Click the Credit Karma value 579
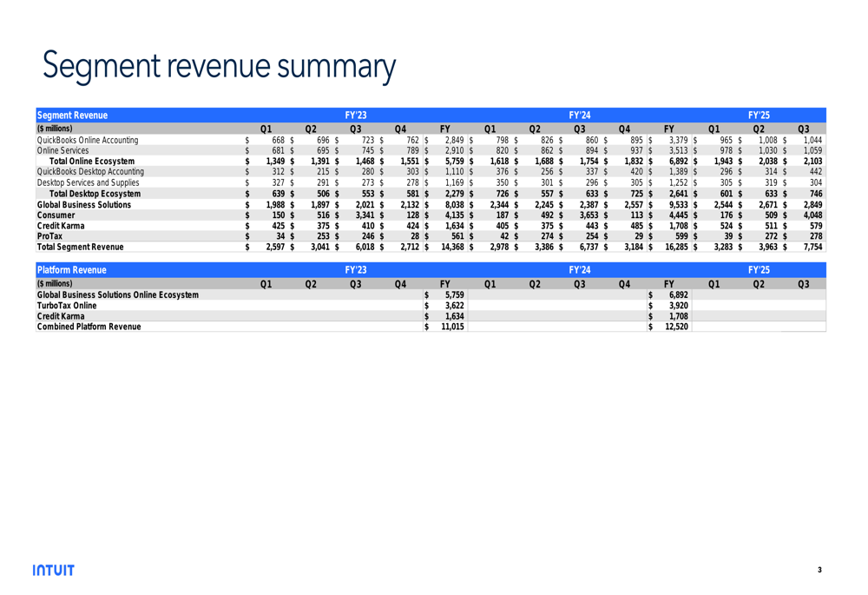 [816, 226]
